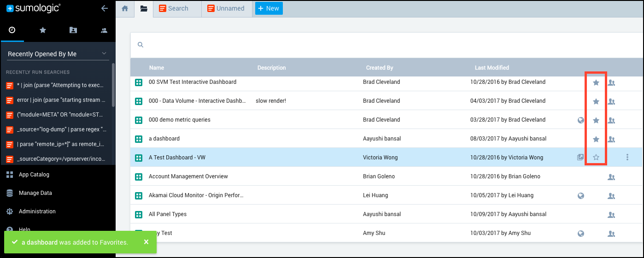
Task: Click globe icon on 000 demo metric queries
Action: 581,120
